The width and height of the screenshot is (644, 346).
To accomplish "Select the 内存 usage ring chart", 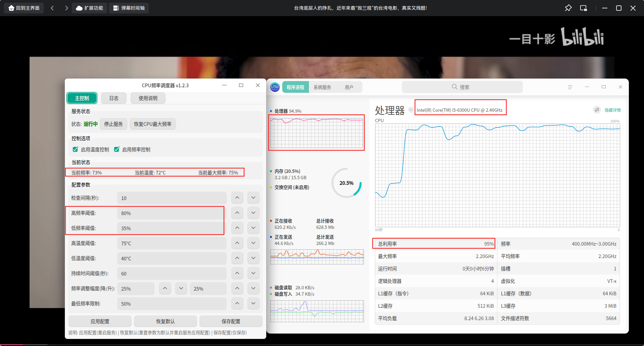I will pyautogui.click(x=347, y=183).
